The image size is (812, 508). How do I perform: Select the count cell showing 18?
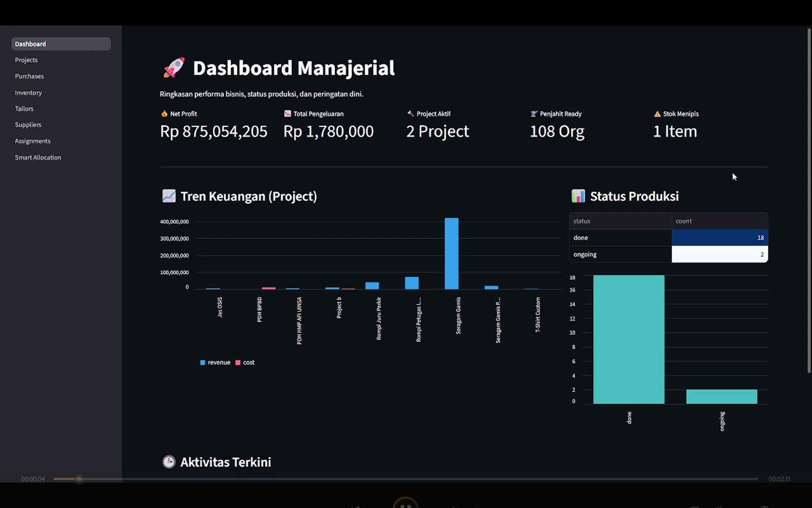point(720,238)
